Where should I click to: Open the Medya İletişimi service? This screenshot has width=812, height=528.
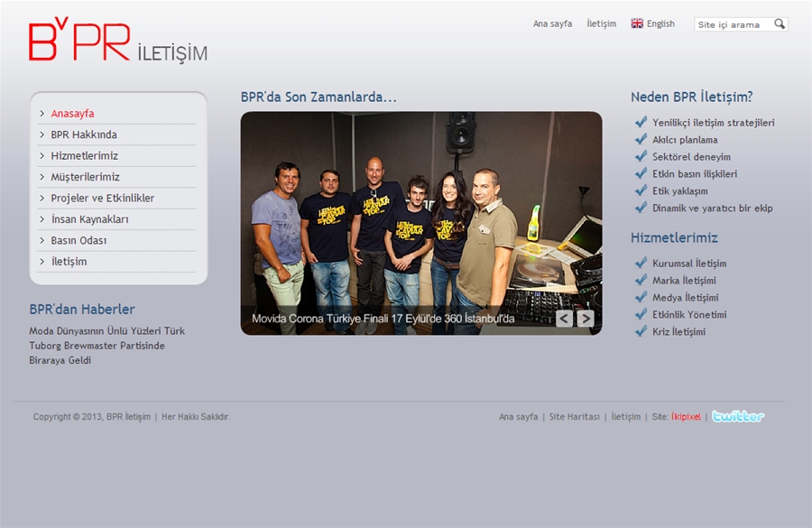[685, 298]
